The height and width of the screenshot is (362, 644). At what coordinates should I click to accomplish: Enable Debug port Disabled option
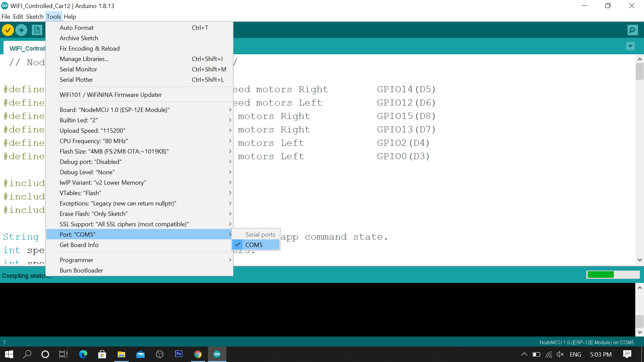[91, 162]
